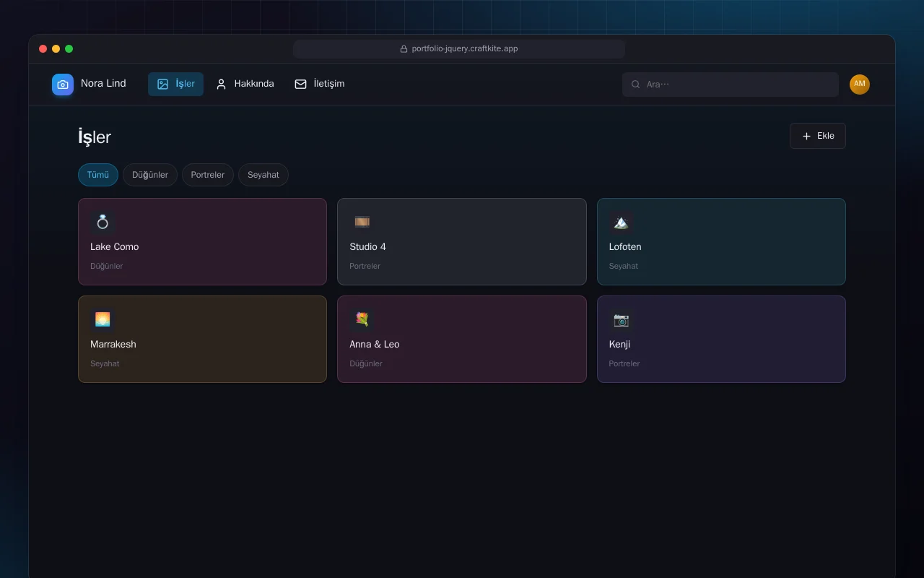
Task: Focus the Ara search field
Action: (x=731, y=85)
